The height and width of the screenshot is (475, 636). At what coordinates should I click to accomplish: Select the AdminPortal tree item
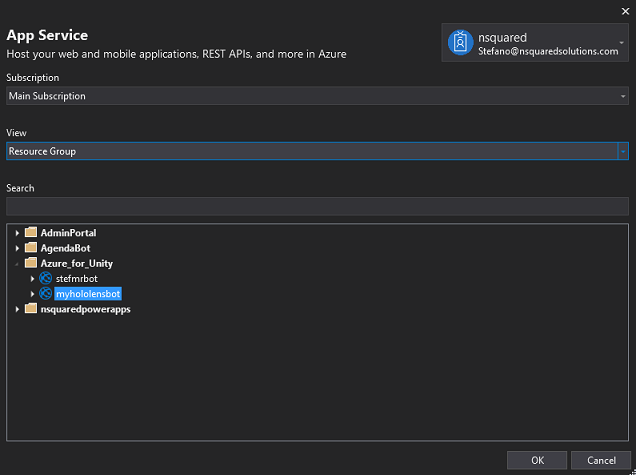69,233
